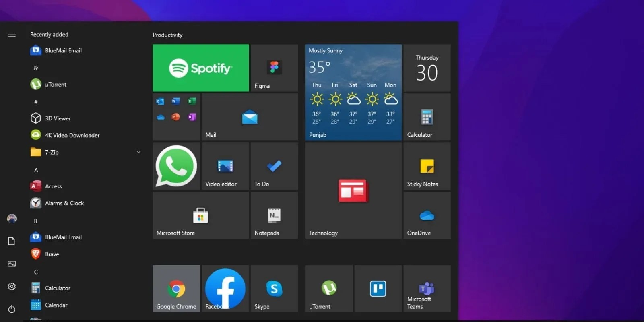Click the B alphabet group header
This screenshot has height=322, width=644.
(36, 221)
